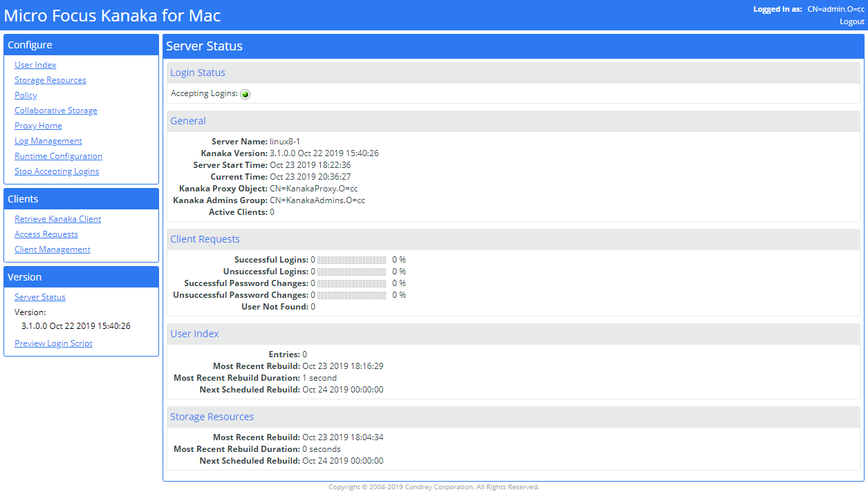Open the Proxy Home page
This screenshot has width=868, height=501.
pyautogui.click(x=38, y=125)
